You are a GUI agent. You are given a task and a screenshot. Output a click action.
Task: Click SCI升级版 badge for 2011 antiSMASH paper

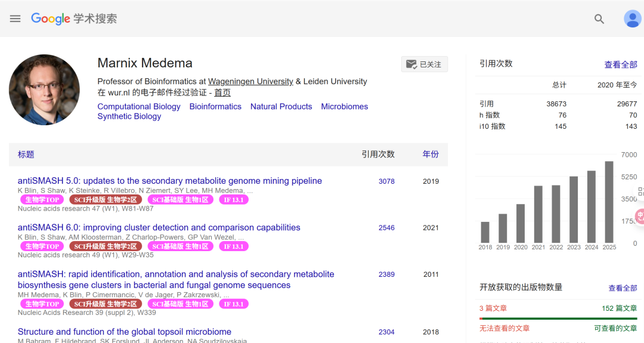coord(106,304)
